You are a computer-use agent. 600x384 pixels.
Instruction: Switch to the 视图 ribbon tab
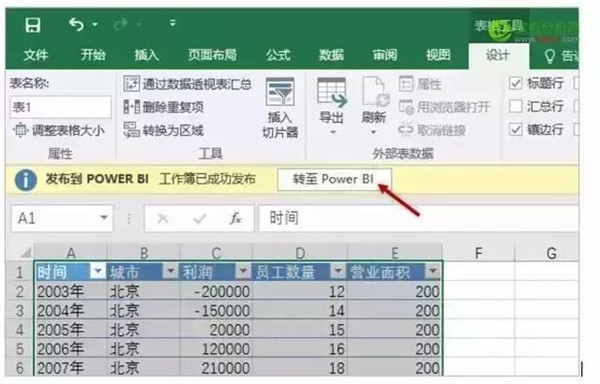coord(438,55)
